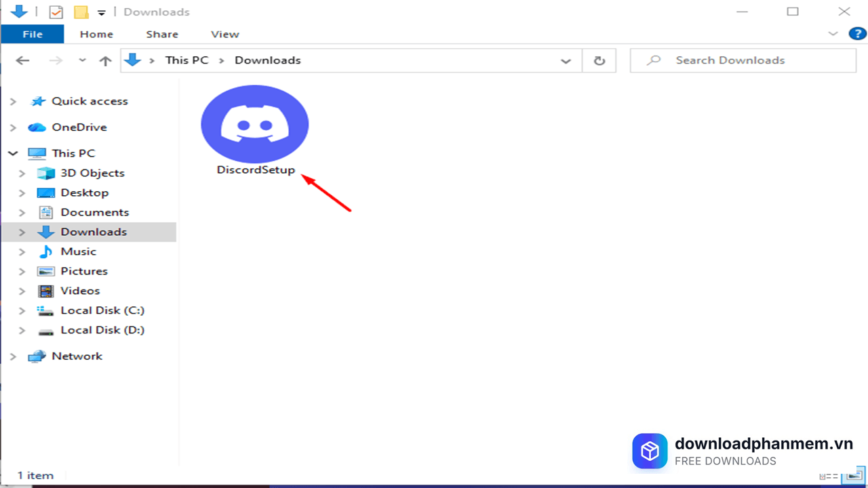Open OneDrive from the navigation pane
Viewport: 868px width, 488px height.
[x=80, y=127]
